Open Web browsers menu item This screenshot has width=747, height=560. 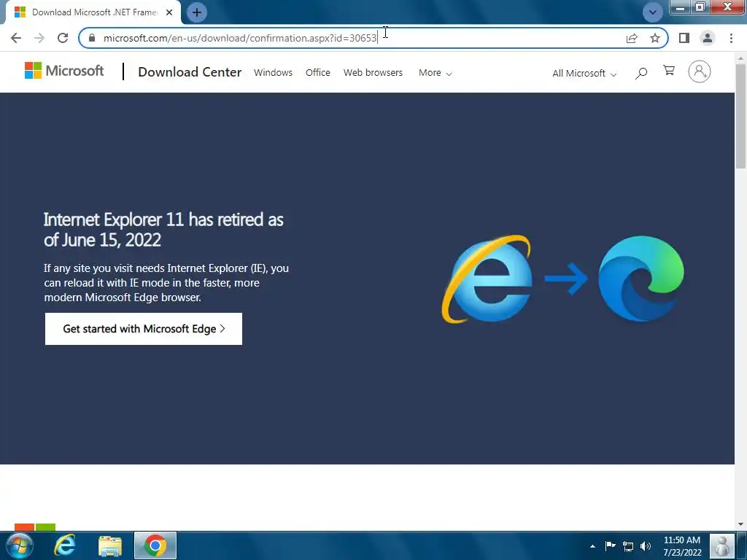pyautogui.click(x=373, y=72)
